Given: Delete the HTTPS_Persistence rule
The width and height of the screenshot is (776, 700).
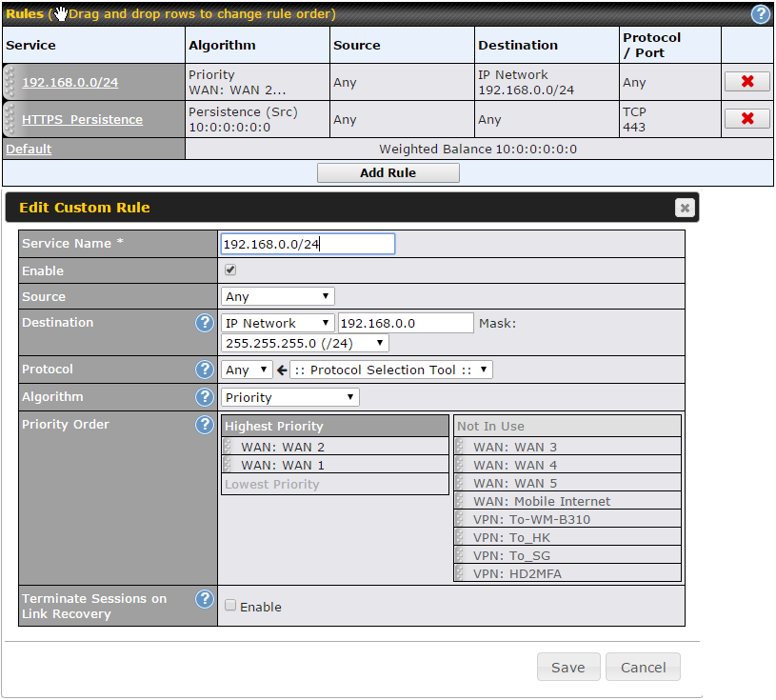Looking at the screenshot, I should (747, 118).
